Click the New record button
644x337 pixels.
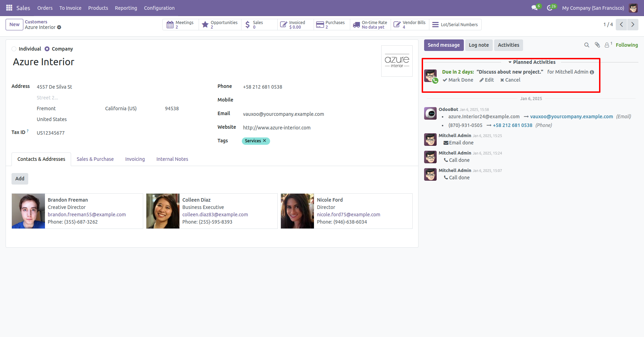tap(14, 24)
